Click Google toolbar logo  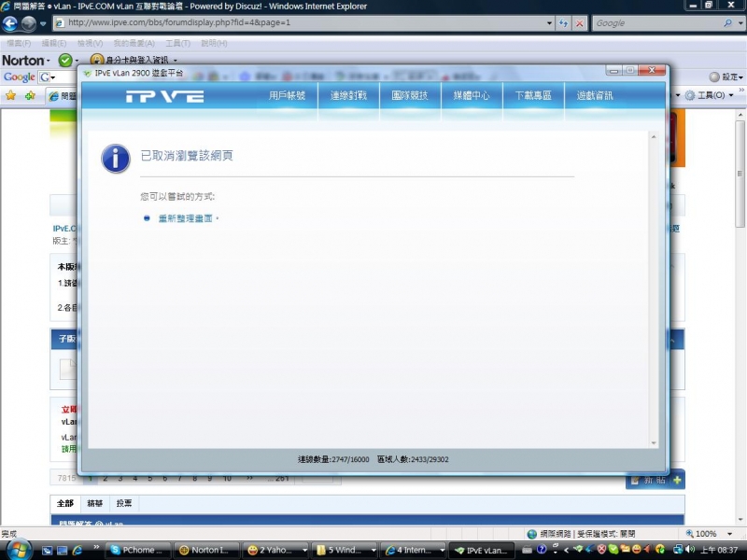[x=19, y=77]
